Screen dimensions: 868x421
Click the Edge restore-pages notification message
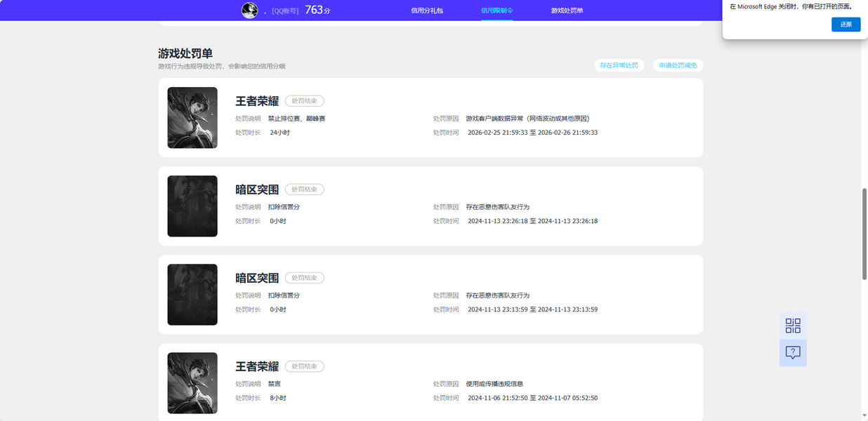coord(790,6)
